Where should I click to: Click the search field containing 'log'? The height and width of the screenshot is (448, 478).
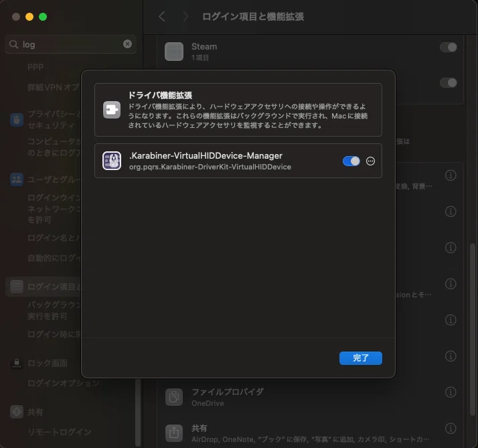(70, 44)
